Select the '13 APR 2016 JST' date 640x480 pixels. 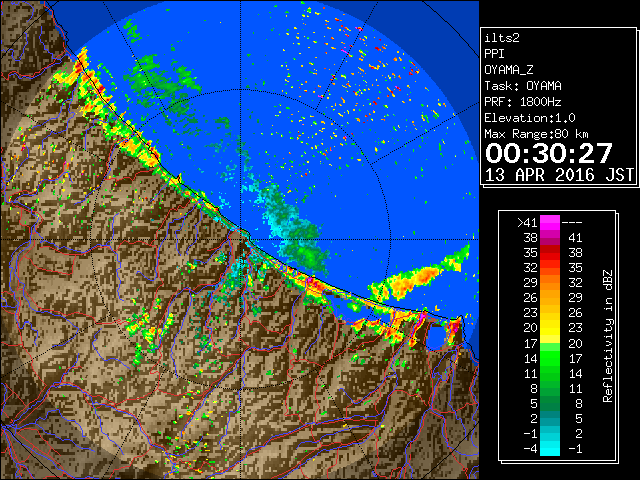[559, 175]
